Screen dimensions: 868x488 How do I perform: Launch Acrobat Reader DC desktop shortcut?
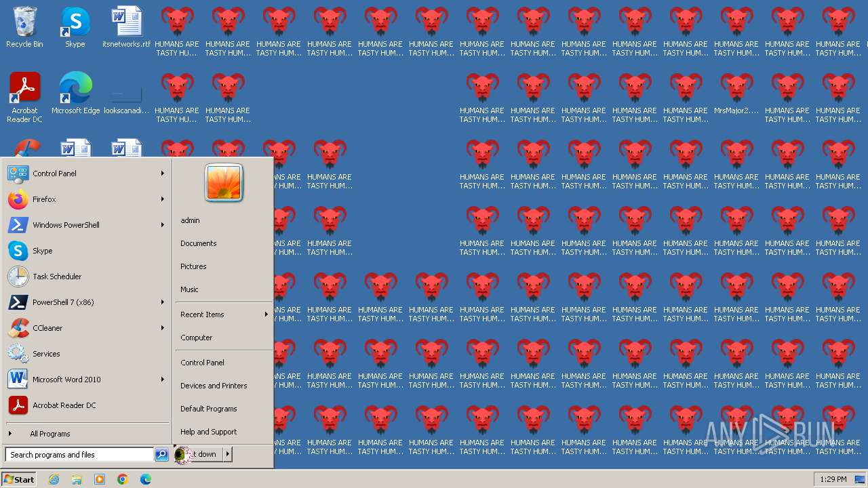24,97
